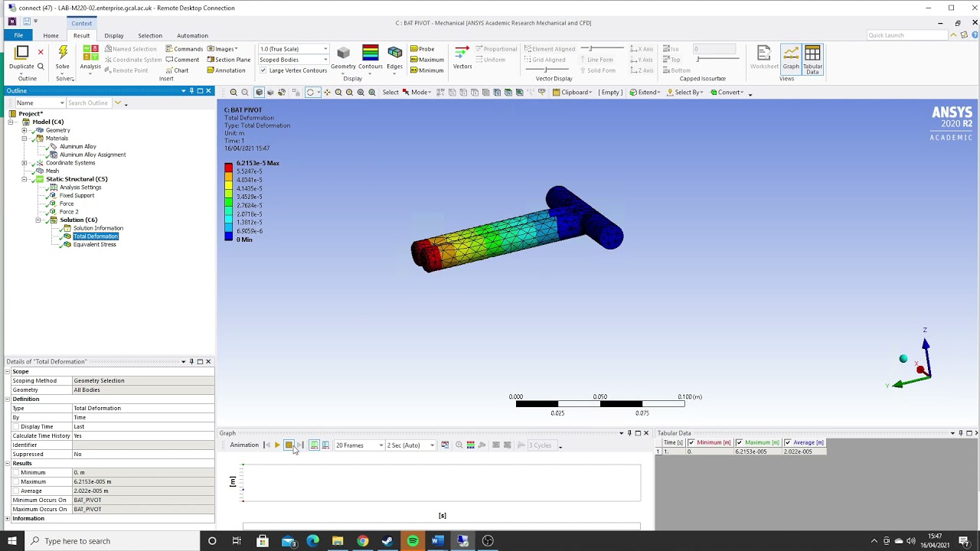Viewport: 980px width, 551px height.
Task: Insert a Section Plane
Action: pos(228,60)
